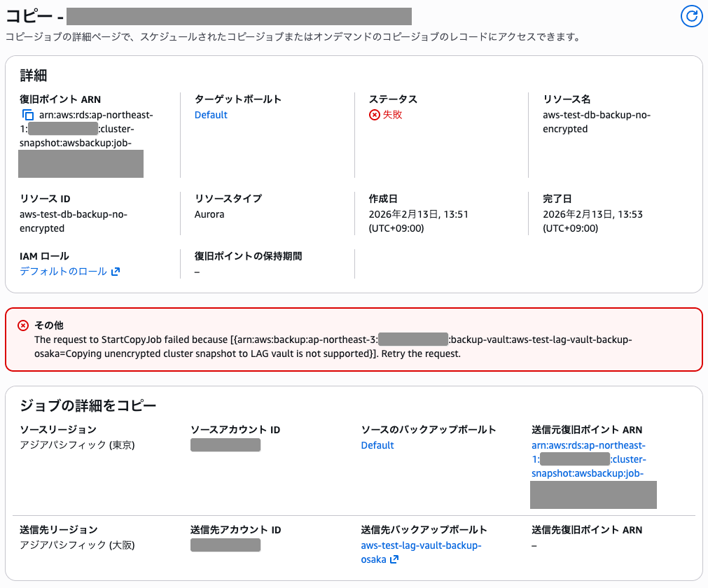Open the Default target vault link
This screenshot has height=588, width=708.
click(x=211, y=114)
